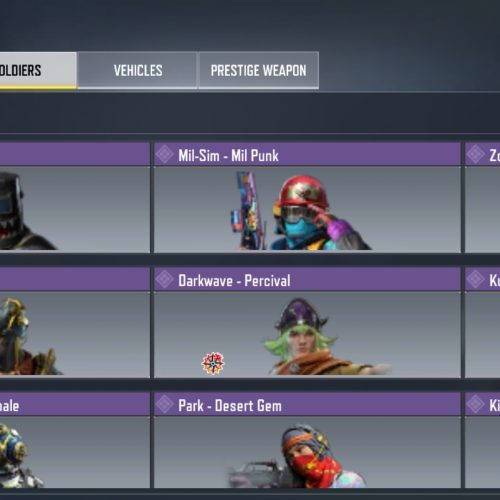
Task: Click the diamond icon on bottom-right partial card
Action: 475,405
